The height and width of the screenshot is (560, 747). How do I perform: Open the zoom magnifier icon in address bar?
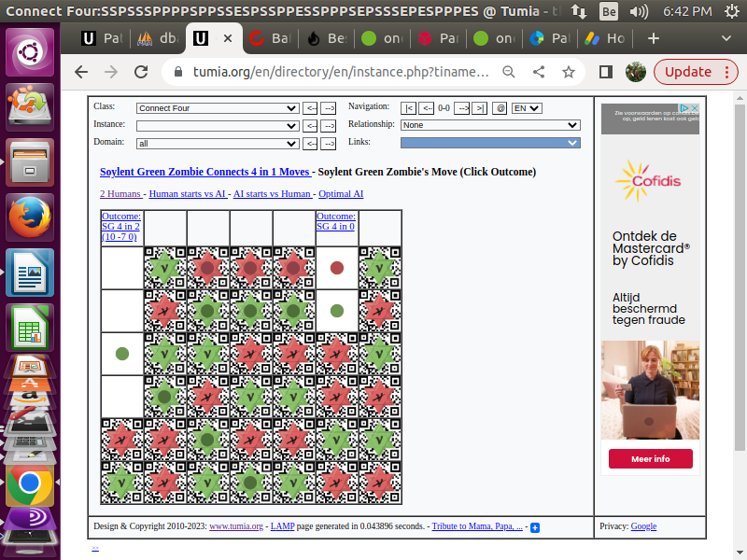[x=509, y=72]
